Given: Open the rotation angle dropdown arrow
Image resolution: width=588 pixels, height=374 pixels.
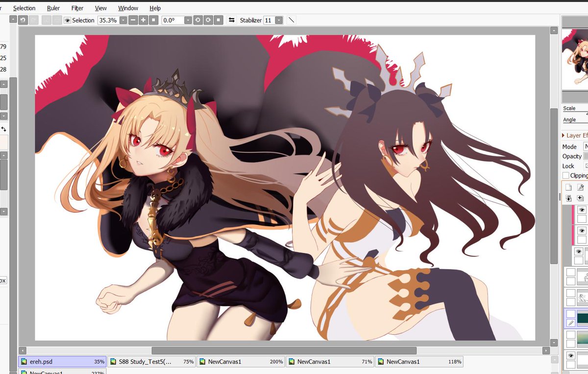Looking at the screenshot, I should coord(188,20).
